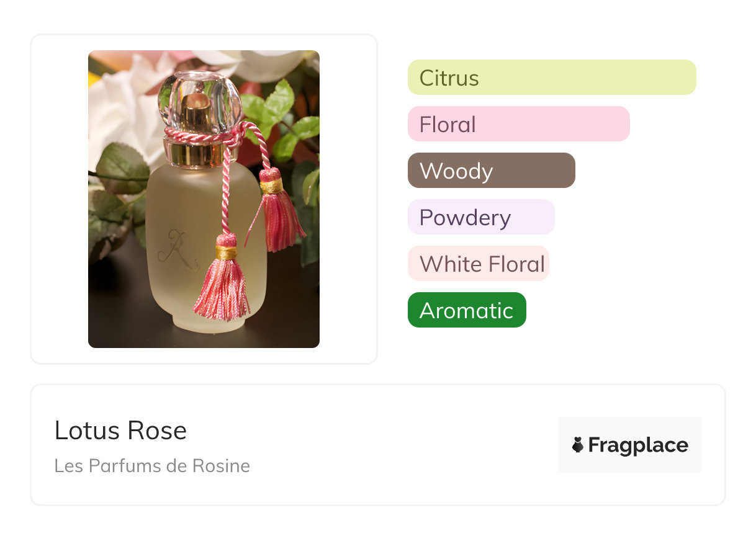Choose the Powdery accord bar
Screen dimensions: 756x536
click(x=480, y=217)
